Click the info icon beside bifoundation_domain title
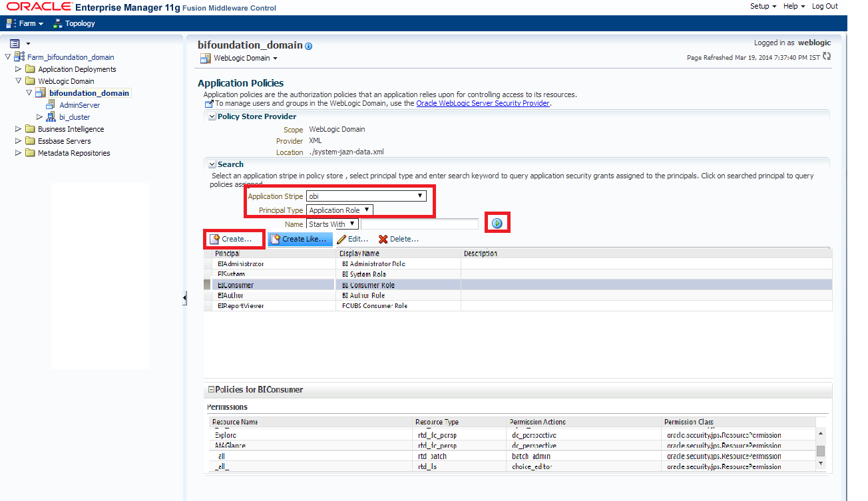The image size is (868, 501). pyautogui.click(x=308, y=46)
